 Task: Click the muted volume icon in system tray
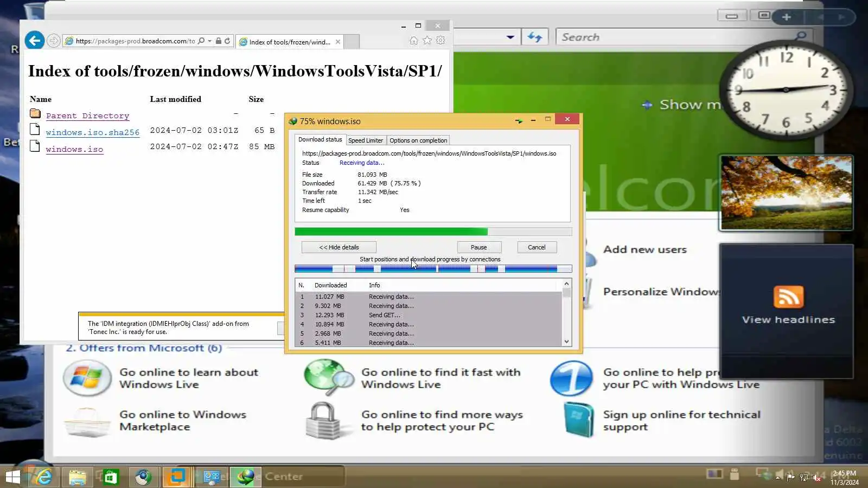pyautogui.click(x=817, y=477)
